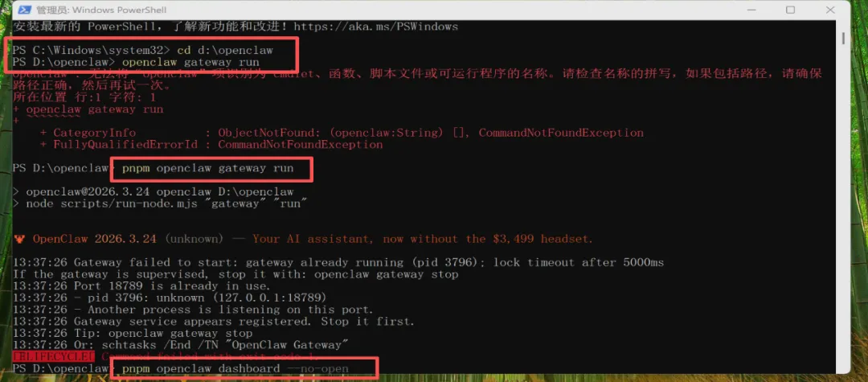
Task: Open the https://aka.ms/PSWindows link
Action: pos(376,26)
